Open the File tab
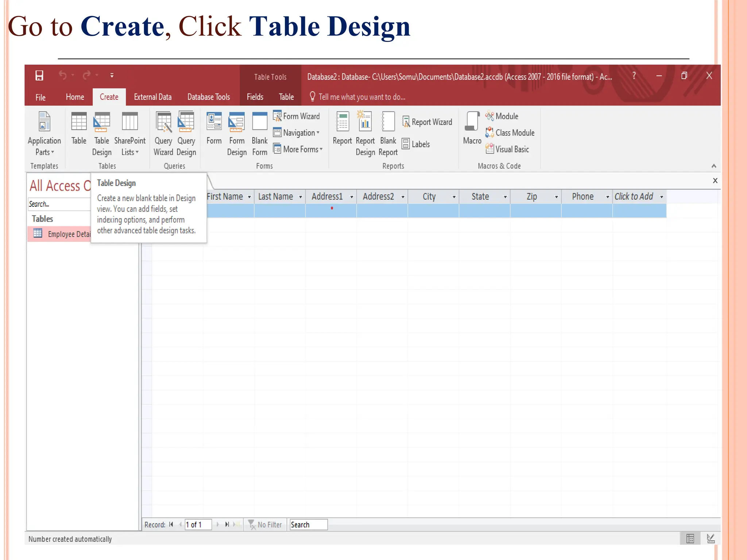The image size is (747, 560). pos(40,97)
